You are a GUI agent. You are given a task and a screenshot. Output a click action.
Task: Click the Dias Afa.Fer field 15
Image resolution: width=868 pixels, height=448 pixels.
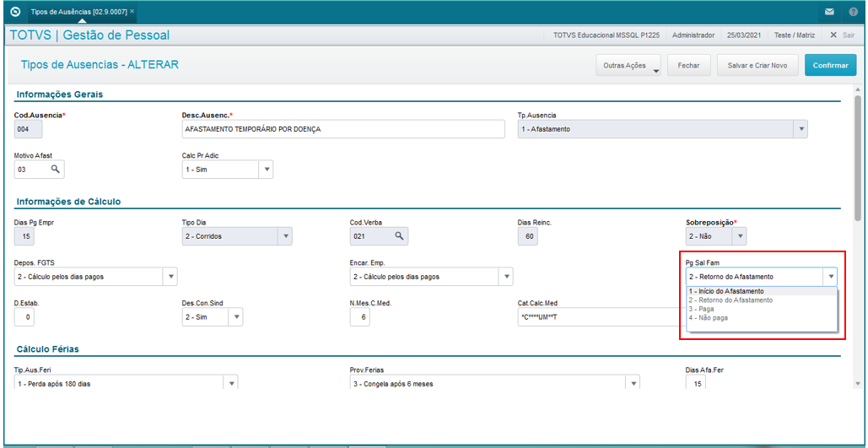[x=696, y=383]
